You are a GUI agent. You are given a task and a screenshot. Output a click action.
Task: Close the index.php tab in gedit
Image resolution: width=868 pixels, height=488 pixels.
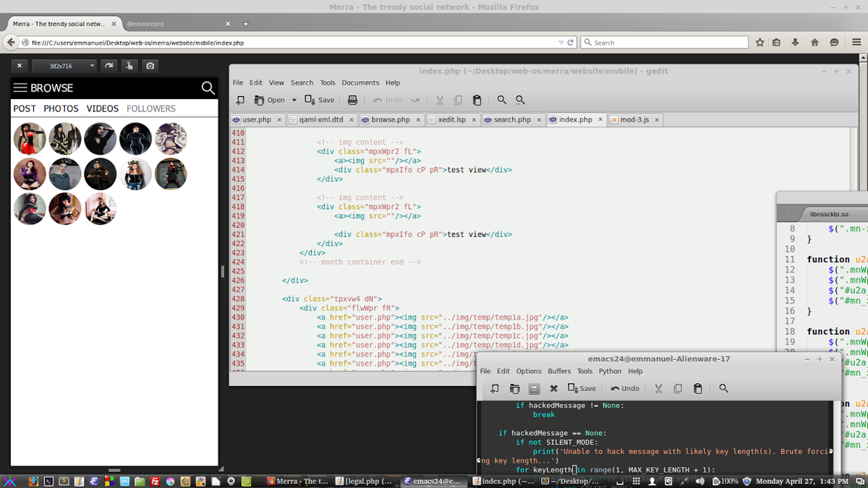[600, 119]
